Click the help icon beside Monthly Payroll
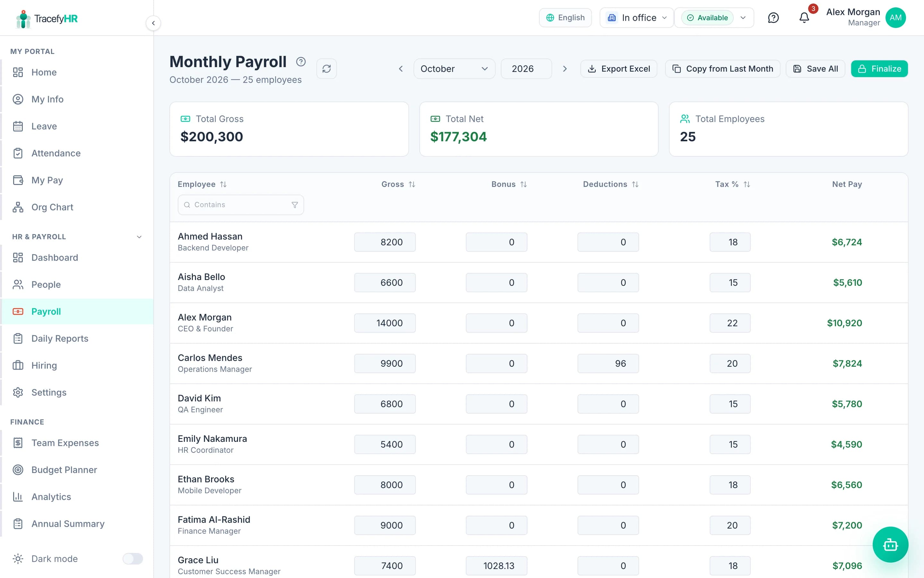This screenshot has height=578, width=924. [301, 62]
